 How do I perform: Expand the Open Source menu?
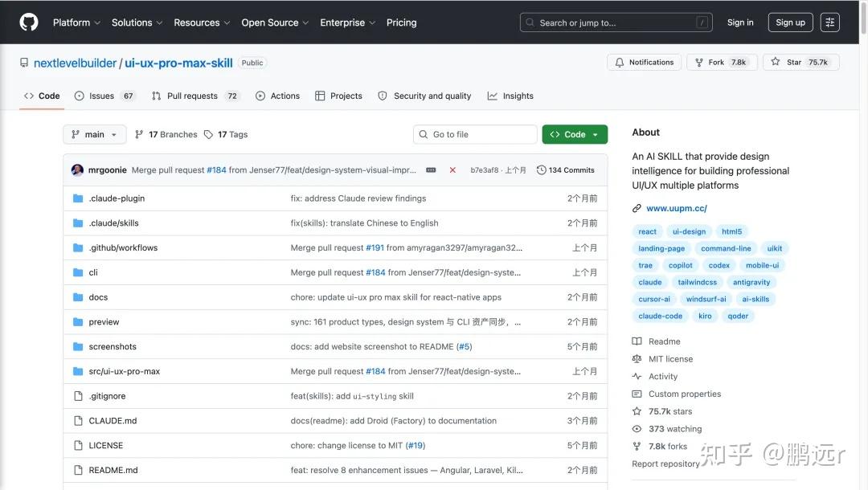pyautogui.click(x=275, y=22)
